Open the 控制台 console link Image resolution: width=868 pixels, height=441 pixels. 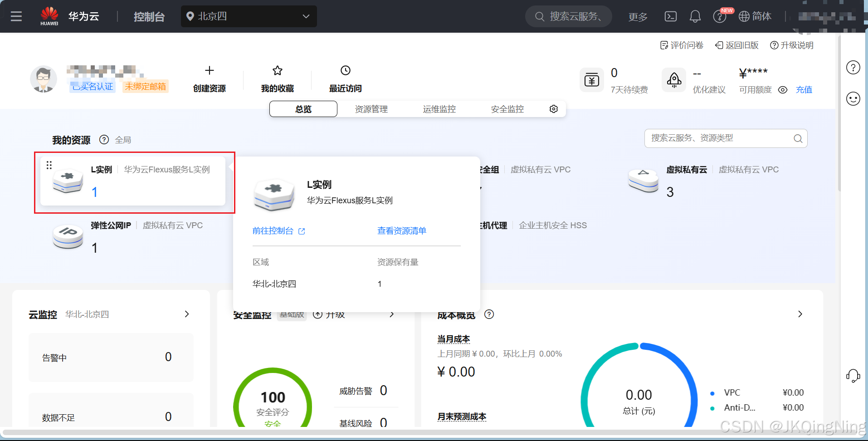(149, 17)
